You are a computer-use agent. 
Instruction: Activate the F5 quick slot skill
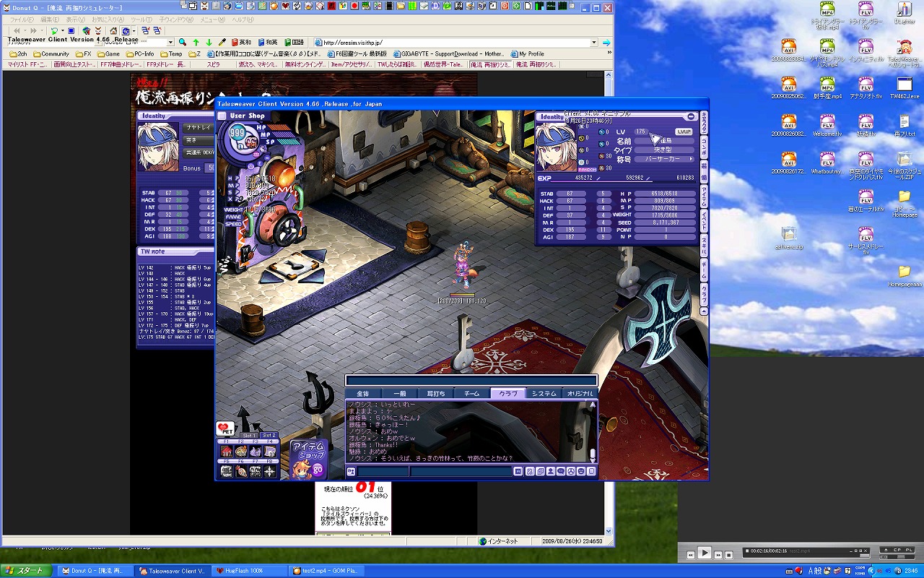click(x=227, y=471)
